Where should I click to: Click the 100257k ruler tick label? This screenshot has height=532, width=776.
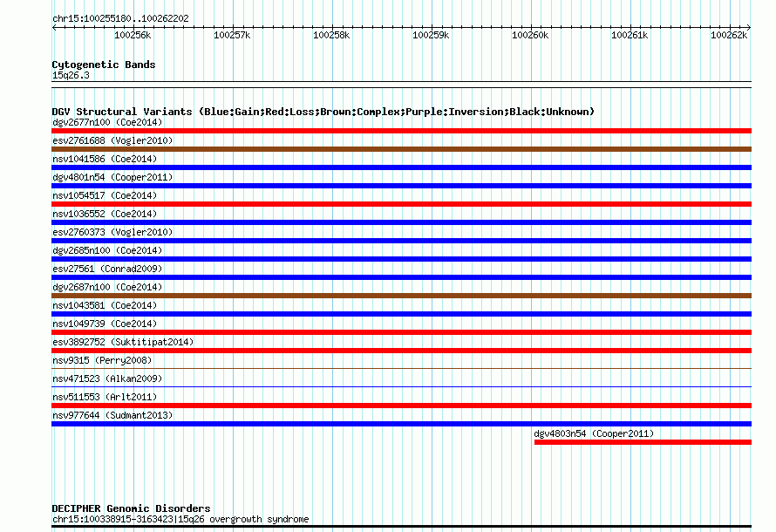[x=232, y=35]
